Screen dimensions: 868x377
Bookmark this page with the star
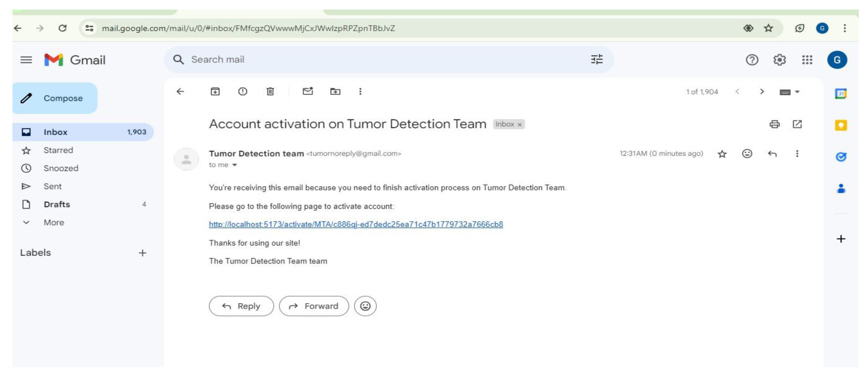(x=768, y=28)
